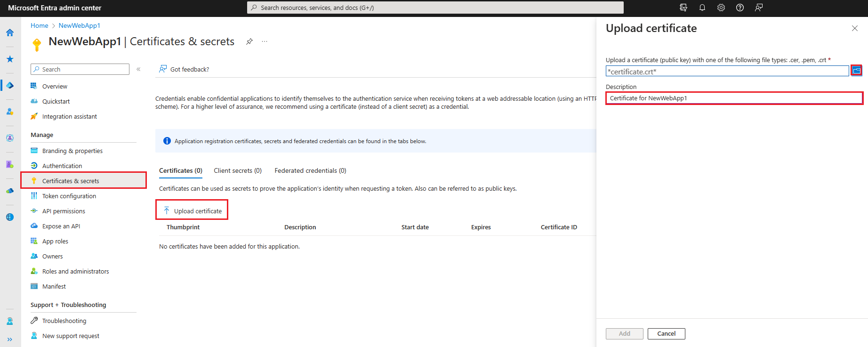Click the Expires column header
This screenshot has height=347, width=868.
(x=481, y=227)
